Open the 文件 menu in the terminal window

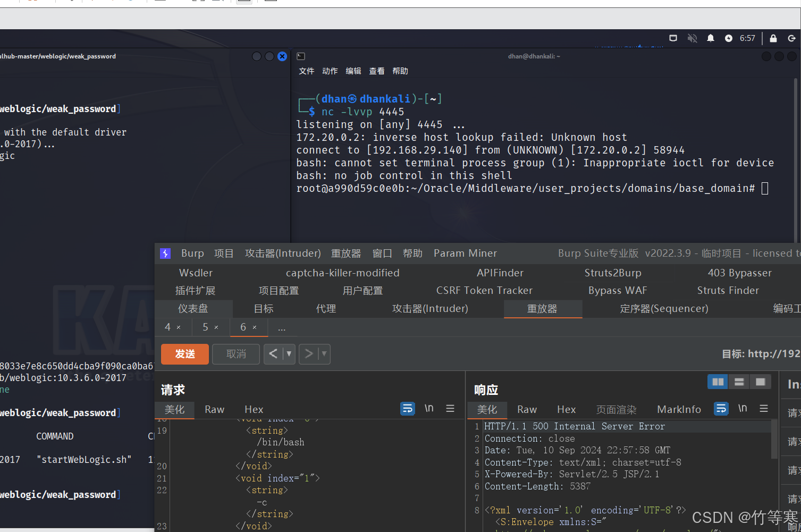click(307, 71)
